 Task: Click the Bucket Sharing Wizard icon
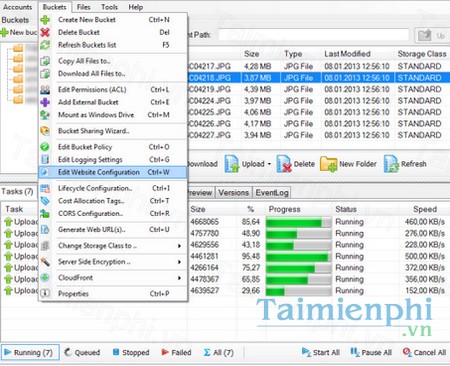click(45, 131)
